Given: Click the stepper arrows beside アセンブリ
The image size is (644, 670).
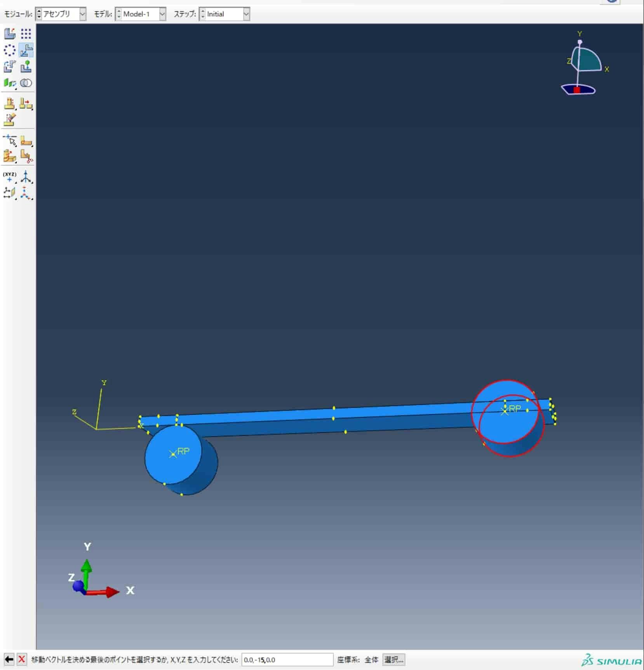Looking at the screenshot, I should [39, 14].
